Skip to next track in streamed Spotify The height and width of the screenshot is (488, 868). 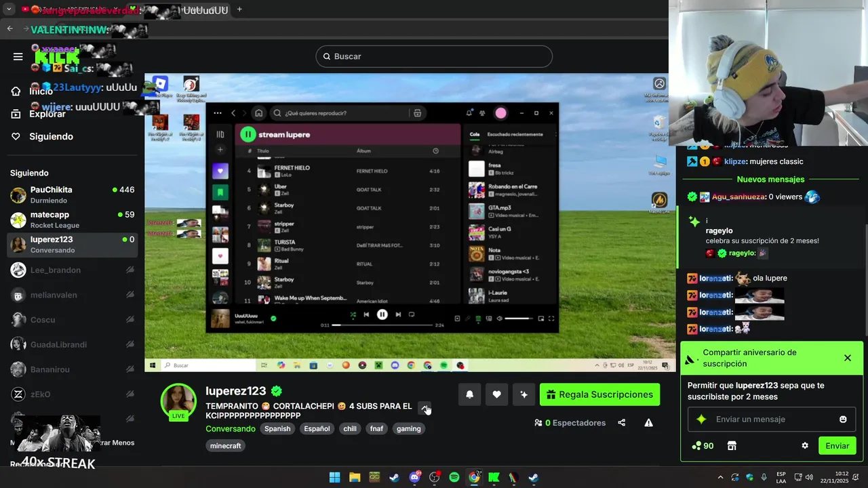pos(398,314)
